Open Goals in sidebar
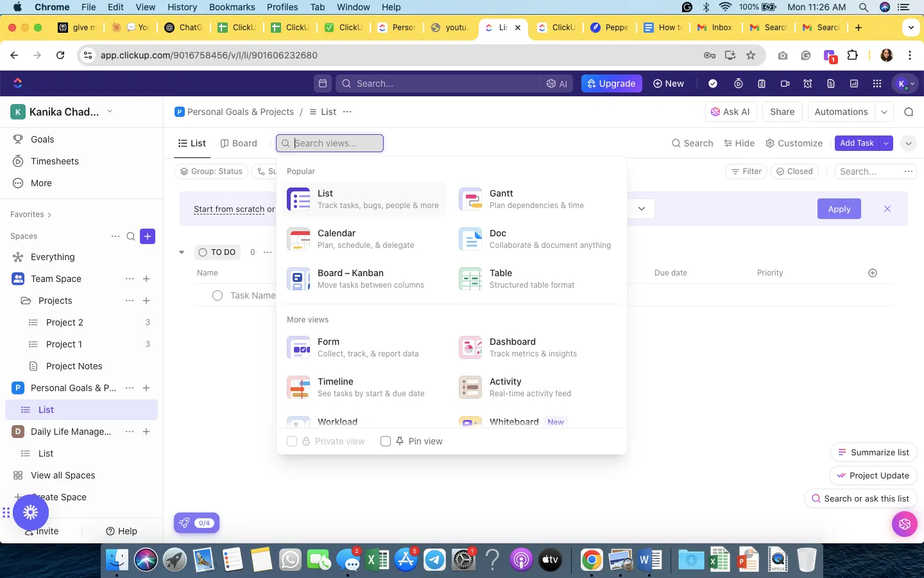This screenshot has width=924, height=578. pos(42,139)
